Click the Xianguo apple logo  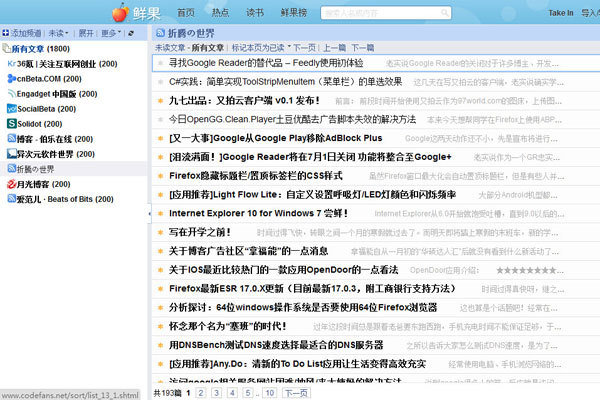[x=120, y=13]
